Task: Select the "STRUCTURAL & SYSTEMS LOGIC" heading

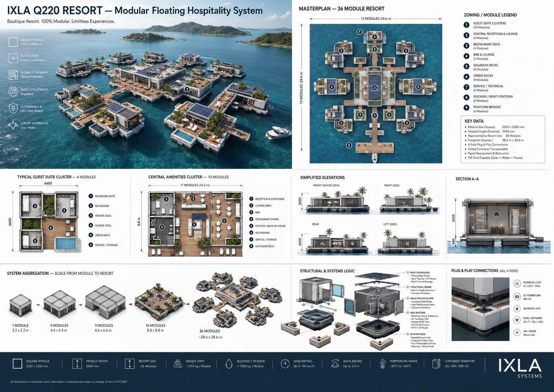Action: [327, 271]
